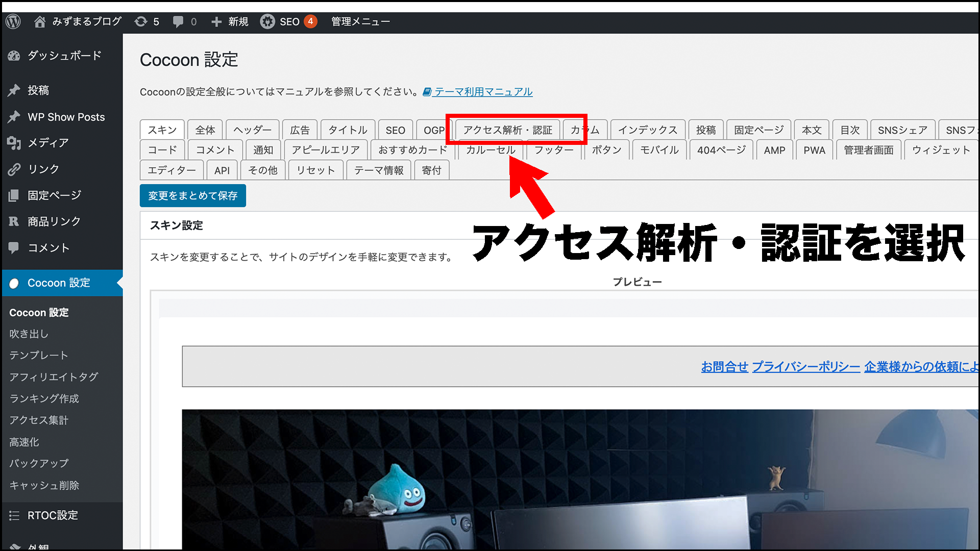The height and width of the screenshot is (551, 980).
Task: Click the plus icon for new content
Action: click(216, 21)
